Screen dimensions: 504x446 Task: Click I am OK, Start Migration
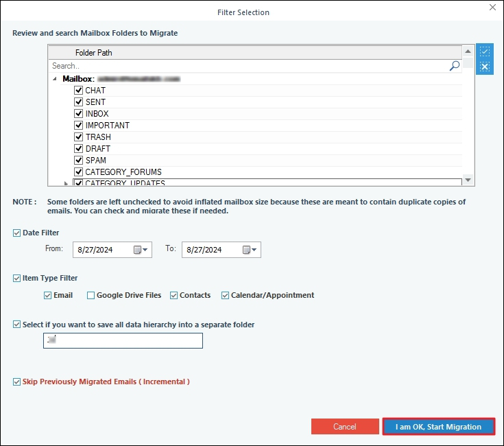438,426
